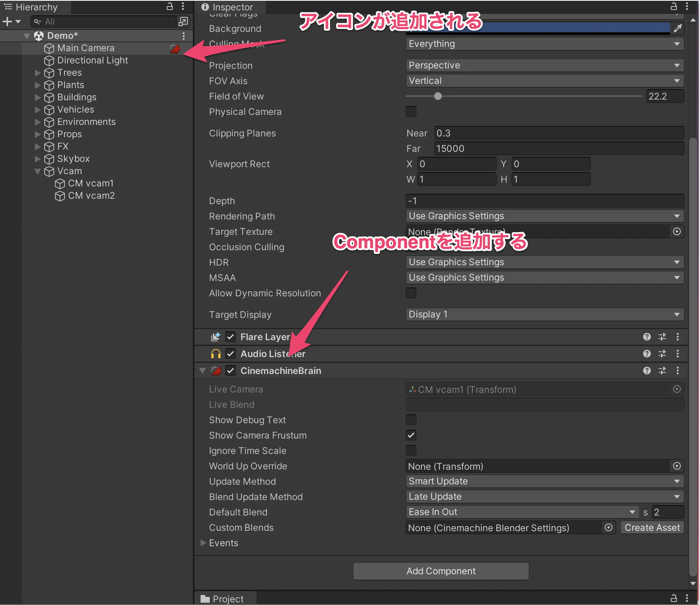Select CM vcam1 in hierarchy
Screen dimensions: 700x605
(x=91, y=183)
